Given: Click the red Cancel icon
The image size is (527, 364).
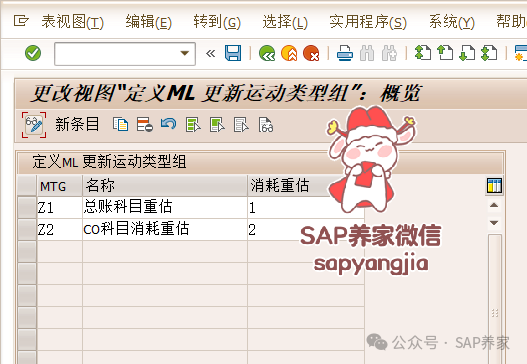Looking at the screenshot, I should point(311,53).
